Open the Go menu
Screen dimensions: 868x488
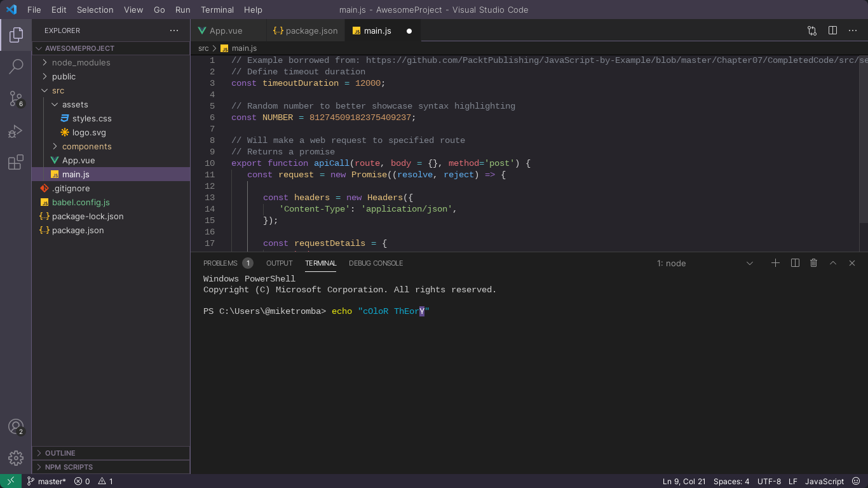tap(159, 10)
